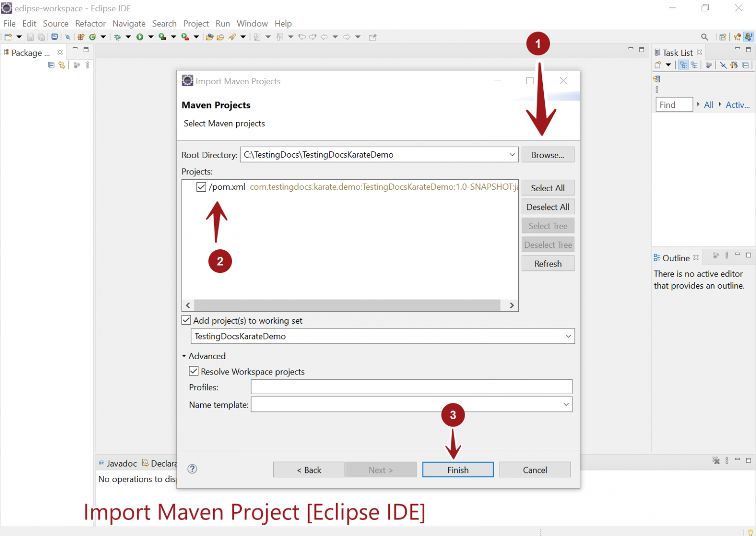Disable Resolve Workspace projects
Screen dimensions: 756x536
click(x=193, y=371)
